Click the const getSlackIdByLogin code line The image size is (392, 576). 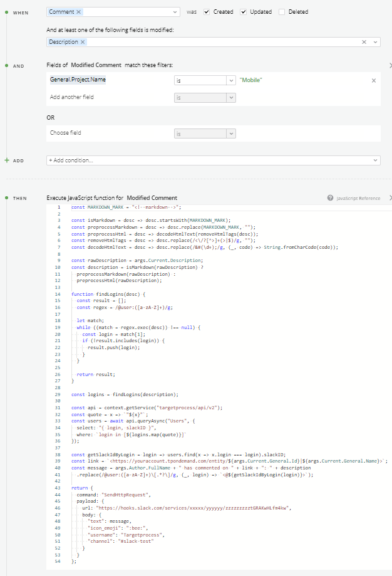coord(178,454)
